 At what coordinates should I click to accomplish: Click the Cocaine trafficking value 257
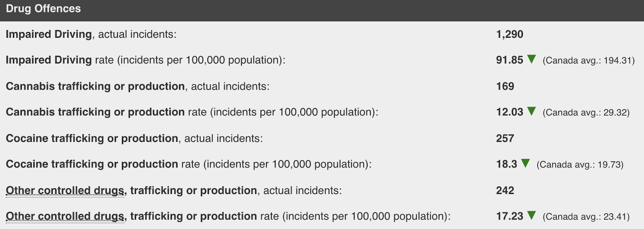tap(505, 138)
